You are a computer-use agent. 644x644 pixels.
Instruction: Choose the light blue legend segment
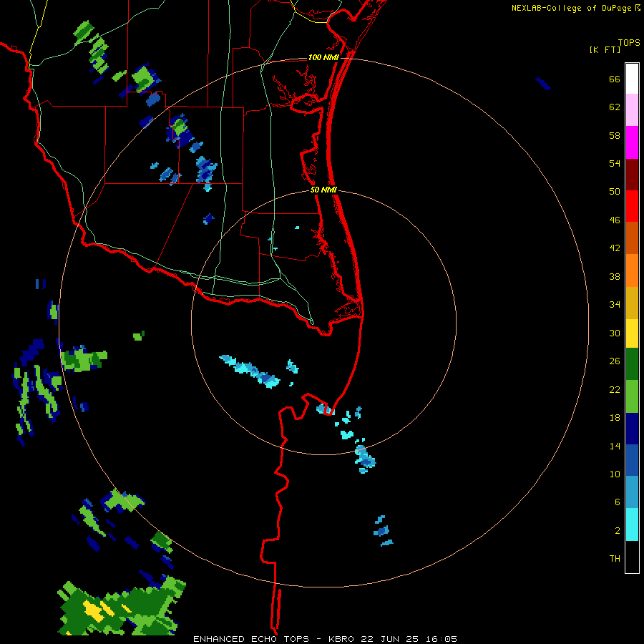632,492
